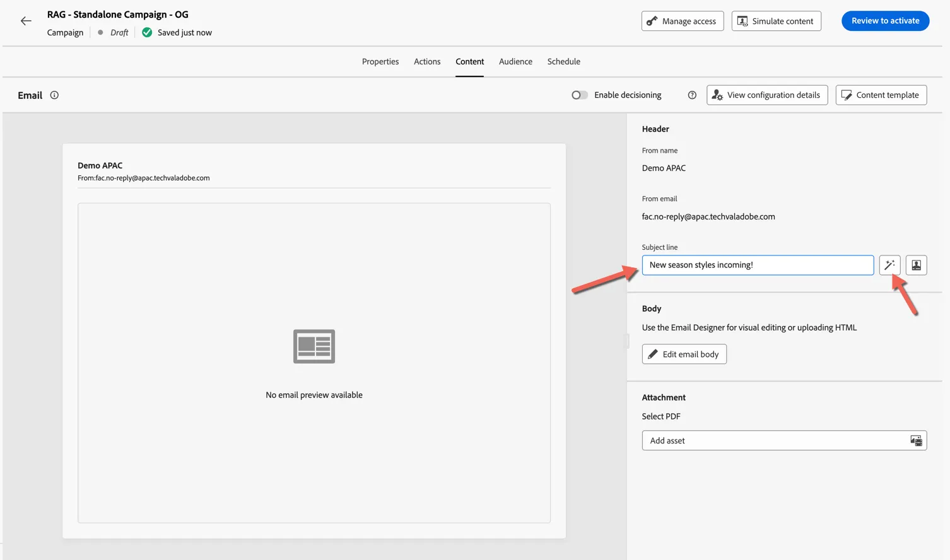Click the Edit email body button
This screenshot has height=560, width=950.
pyautogui.click(x=684, y=354)
